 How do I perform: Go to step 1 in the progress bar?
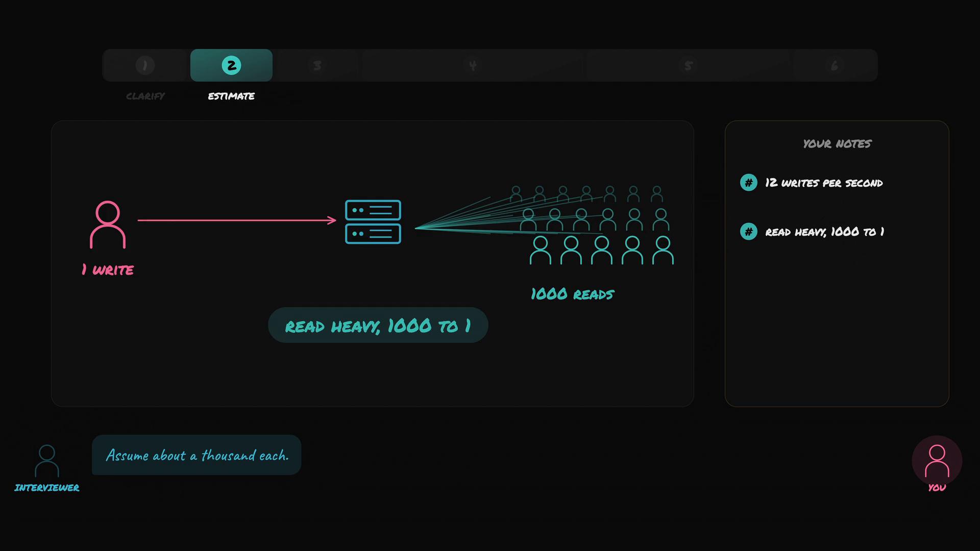click(145, 65)
